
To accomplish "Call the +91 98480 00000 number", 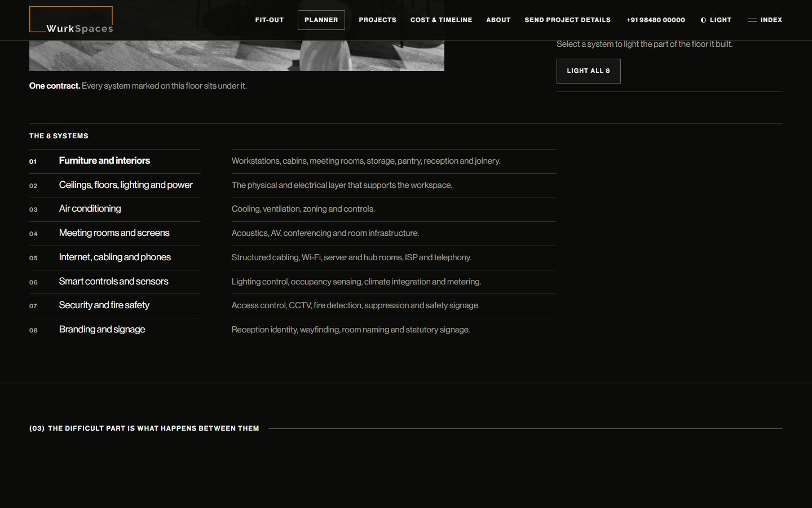I will click(x=656, y=20).
